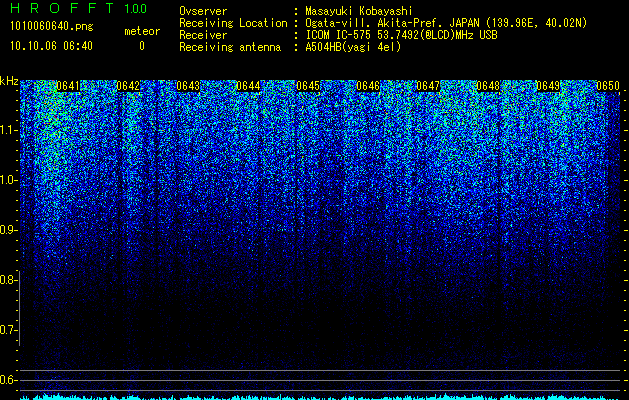The image size is (629, 400).
Task: Click the 1.1 kHz axis label
Action: [x=8, y=130]
